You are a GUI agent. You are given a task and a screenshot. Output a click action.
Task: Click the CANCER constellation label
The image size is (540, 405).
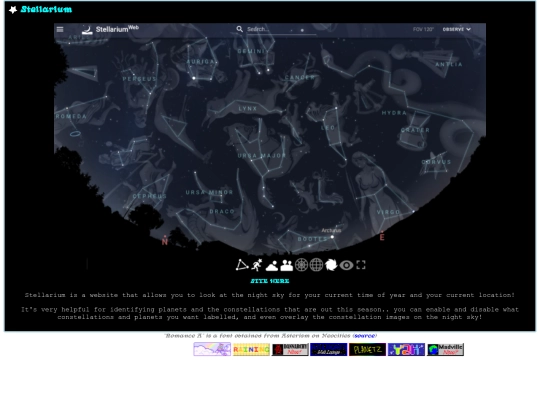click(300, 77)
